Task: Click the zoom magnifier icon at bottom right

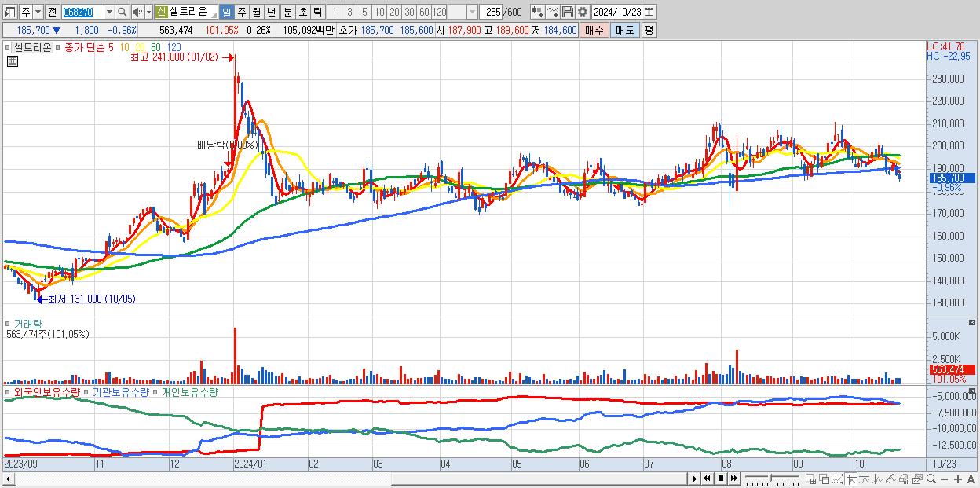Action: pyautogui.click(x=931, y=479)
